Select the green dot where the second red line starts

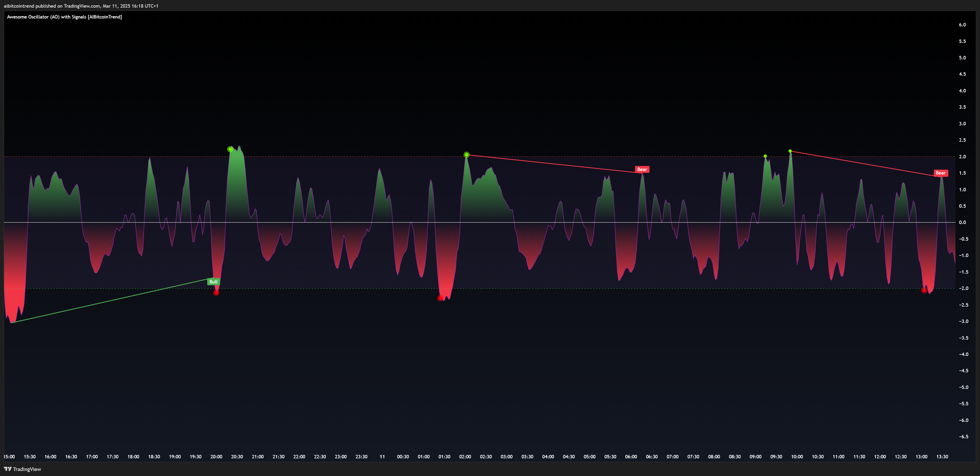(x=790, y=151)
